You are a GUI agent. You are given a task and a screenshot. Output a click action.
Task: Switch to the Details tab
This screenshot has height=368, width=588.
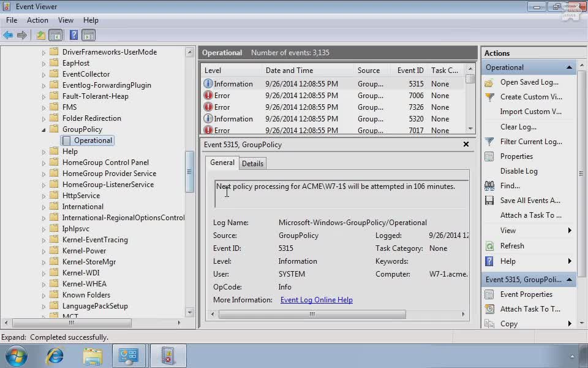coord(252,164)
